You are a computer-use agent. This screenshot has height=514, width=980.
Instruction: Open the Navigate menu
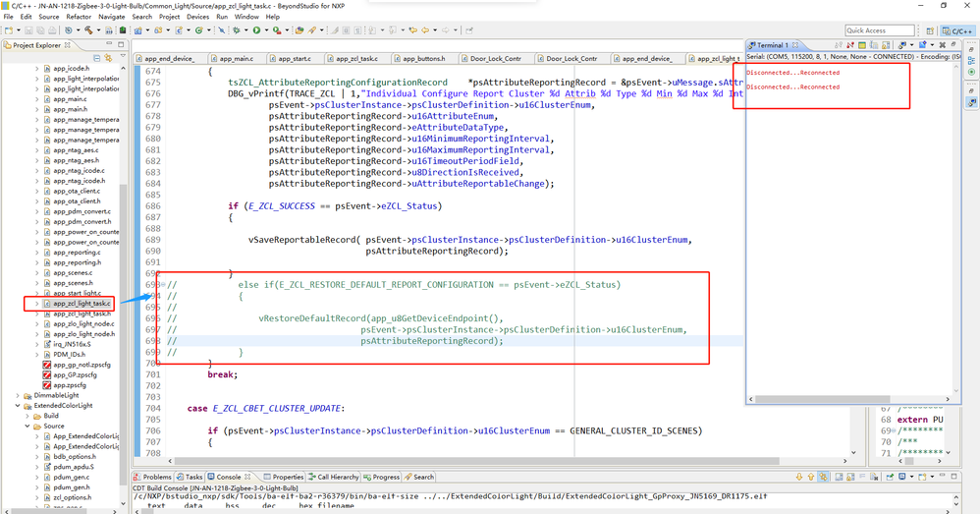111,17
